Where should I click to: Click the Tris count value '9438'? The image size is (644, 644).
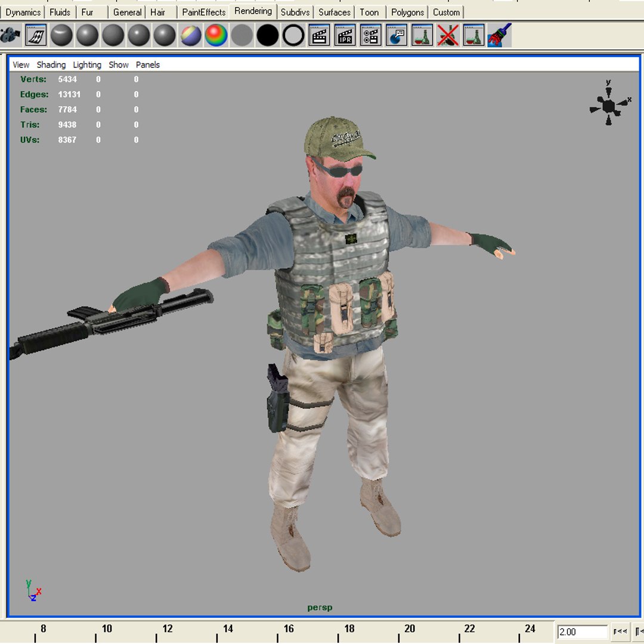67,125
